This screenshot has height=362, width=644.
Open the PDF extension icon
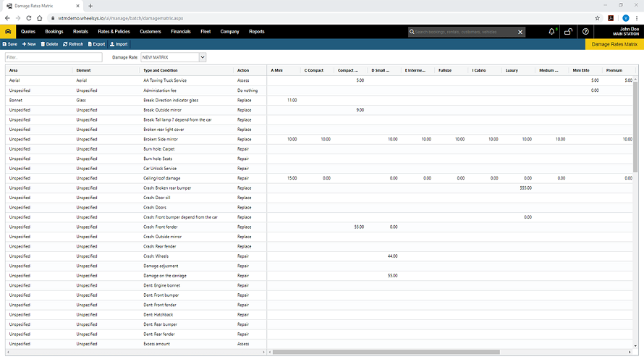(x=611, y=18)
